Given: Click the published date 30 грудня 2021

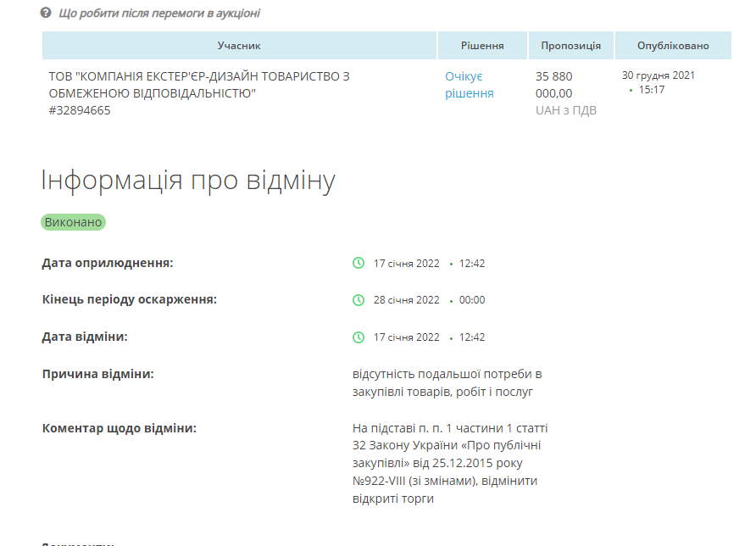Looking at the screenshot, I should click(659, 75).
